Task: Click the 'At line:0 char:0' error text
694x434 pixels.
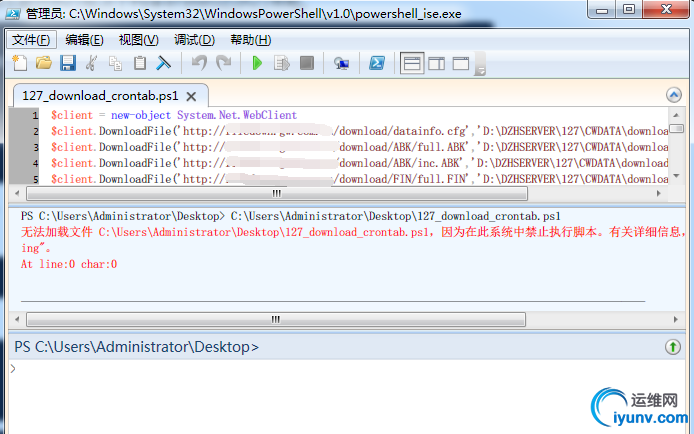Action: [x=69, y=264]
